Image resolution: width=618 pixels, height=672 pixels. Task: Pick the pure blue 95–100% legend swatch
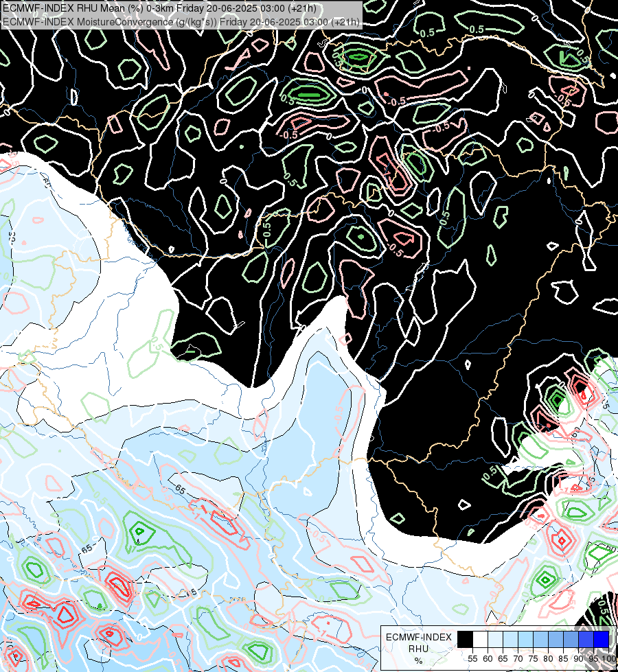(x=602, y=639)
